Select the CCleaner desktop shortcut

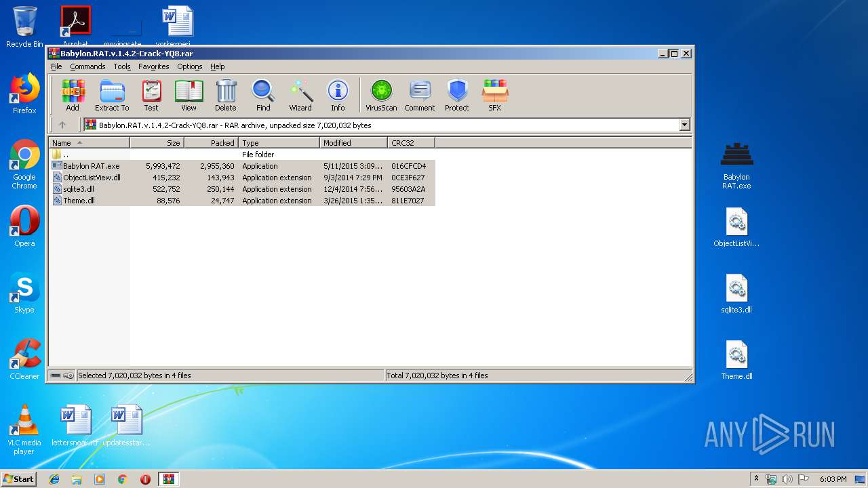click(24, 359)
